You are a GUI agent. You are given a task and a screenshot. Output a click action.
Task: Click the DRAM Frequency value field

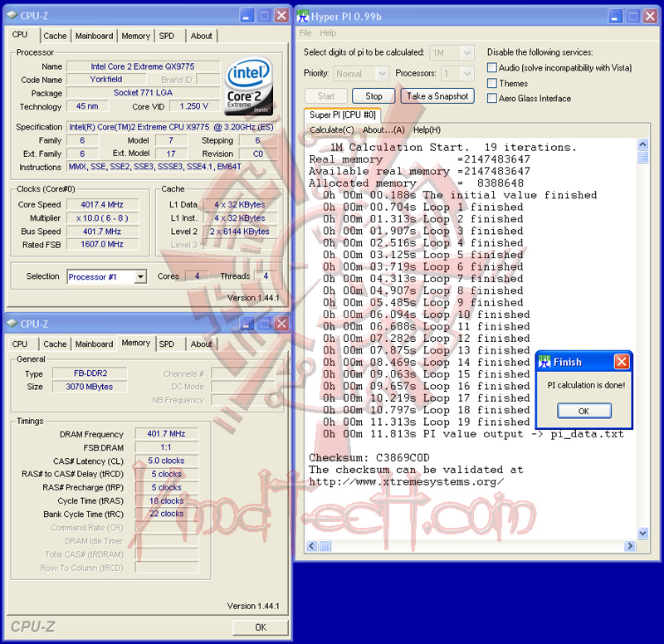click(167, 434)
